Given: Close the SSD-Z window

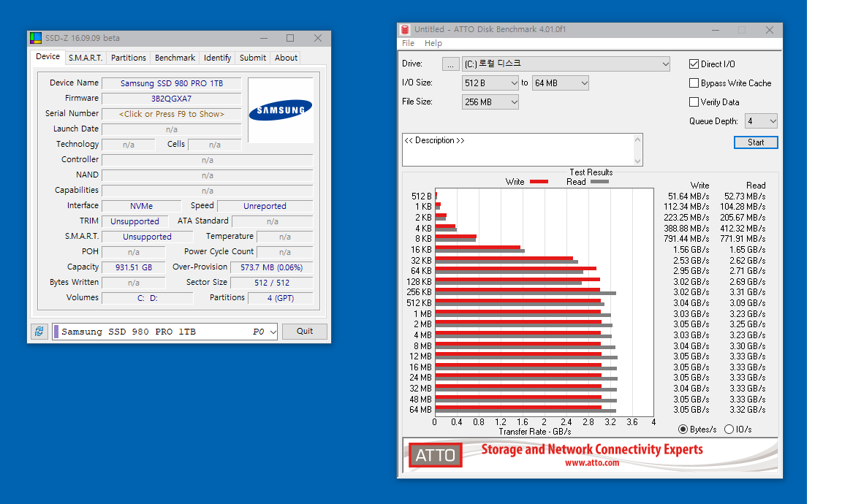Looking at the screenshot, I should click(x=318, y=38).
